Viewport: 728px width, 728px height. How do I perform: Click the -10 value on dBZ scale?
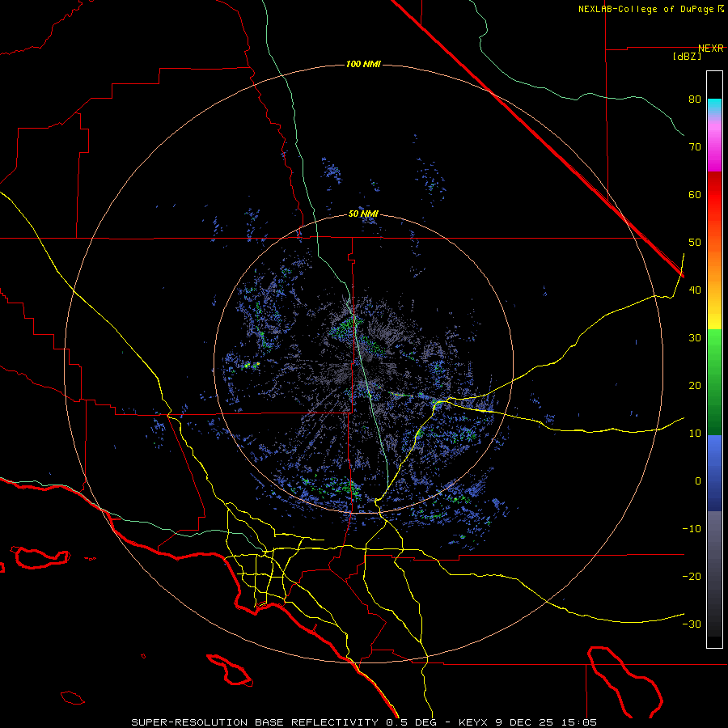pos(692,529)
